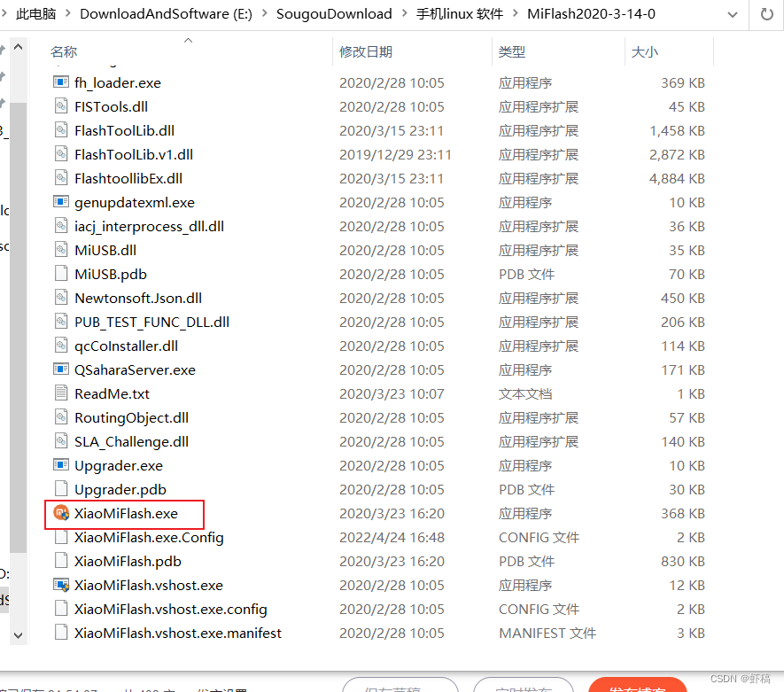Select the file name XiaoMiFlash.exe.Config
The image size is (784, 692).
(x=149, y=538)
